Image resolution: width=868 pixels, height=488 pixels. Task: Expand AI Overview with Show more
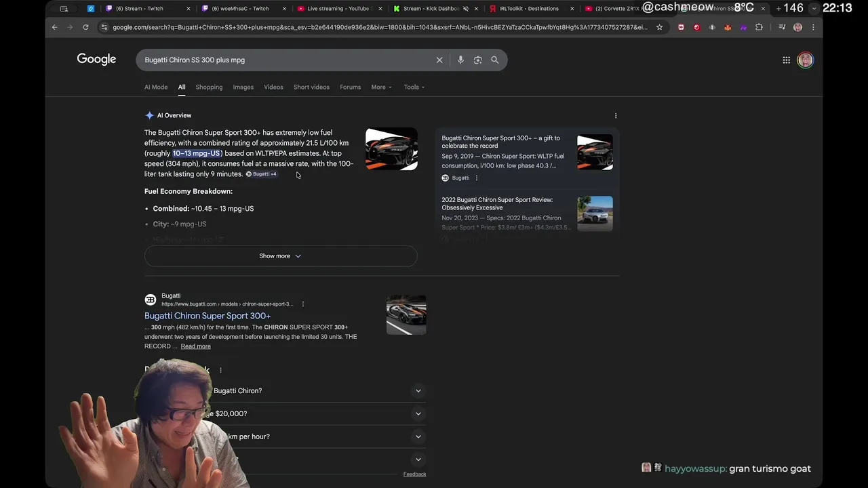click(281, 256)
